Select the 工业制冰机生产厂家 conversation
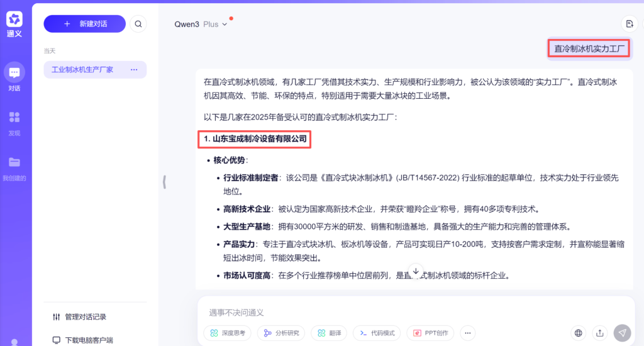The image size is (644, 346). (82, 70)
